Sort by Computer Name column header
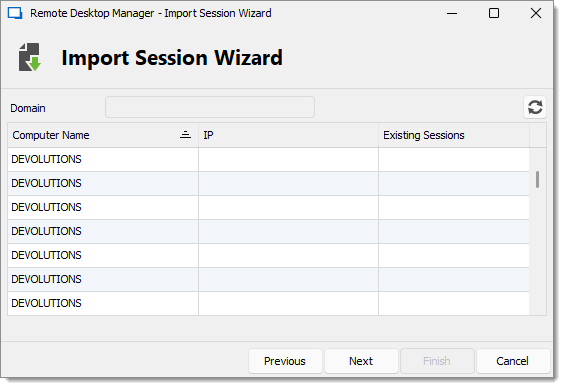564x388 pixels. click(103, 135)
